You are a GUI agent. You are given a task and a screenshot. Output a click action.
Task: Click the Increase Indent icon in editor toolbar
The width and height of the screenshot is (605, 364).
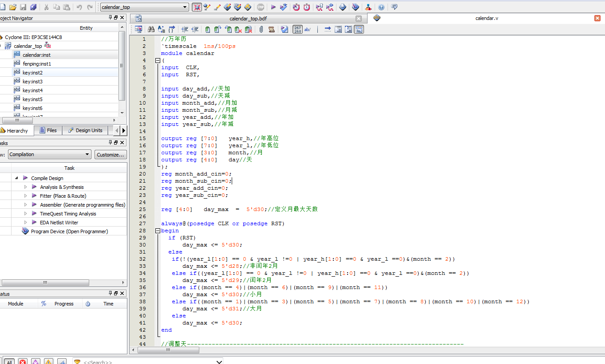(x=185, y=29)
